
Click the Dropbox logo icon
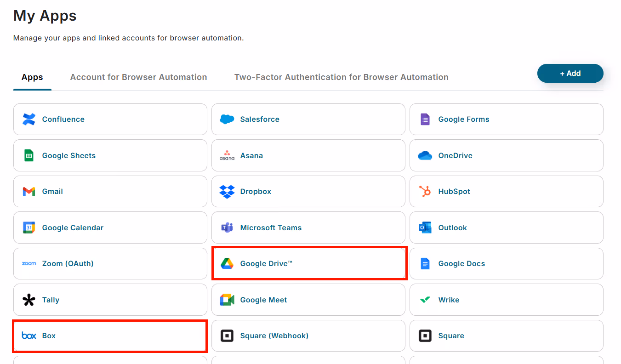coord(227,191)
